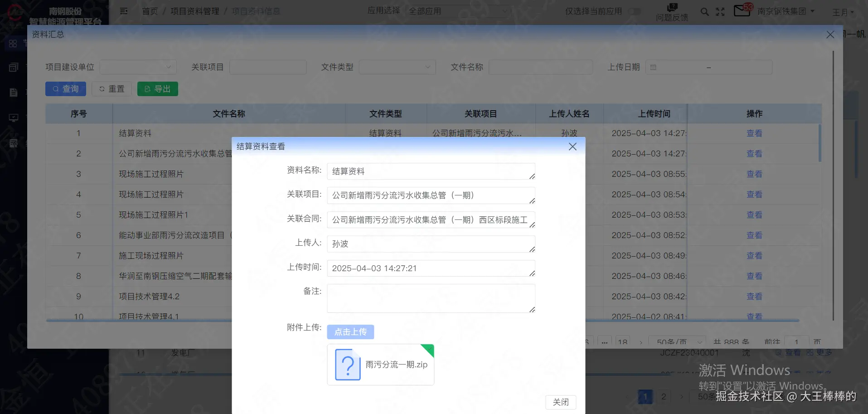
Task: Click 查看 link for row 1
Action: tap(754, 133)
